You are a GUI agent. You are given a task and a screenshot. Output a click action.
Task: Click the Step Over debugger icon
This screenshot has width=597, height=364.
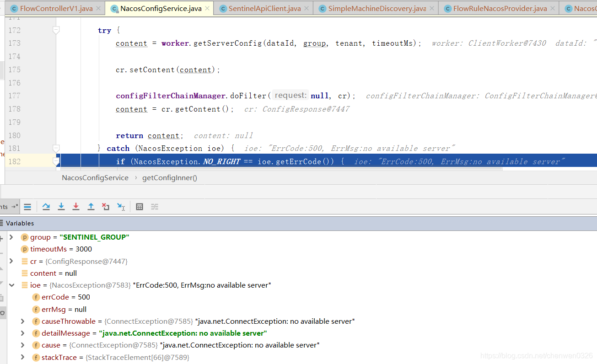46,207
